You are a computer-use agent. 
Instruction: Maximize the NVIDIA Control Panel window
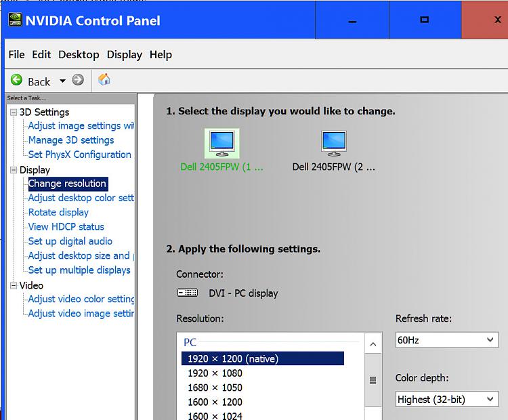click(x=425, y=20)
